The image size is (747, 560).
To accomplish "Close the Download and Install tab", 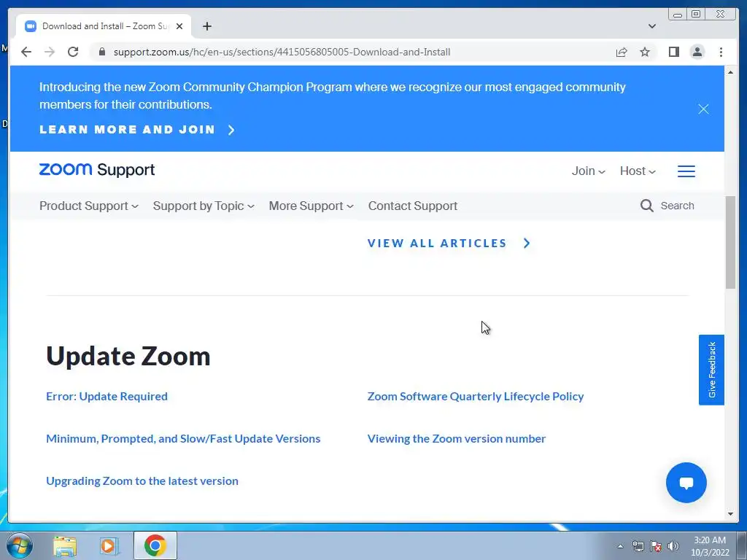I will point(179,26).
